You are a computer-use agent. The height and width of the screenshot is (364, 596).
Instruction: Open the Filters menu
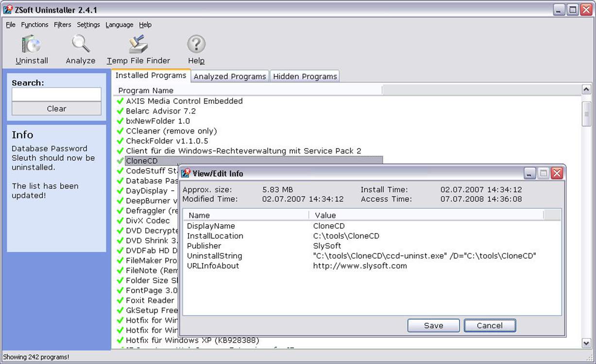63,25
